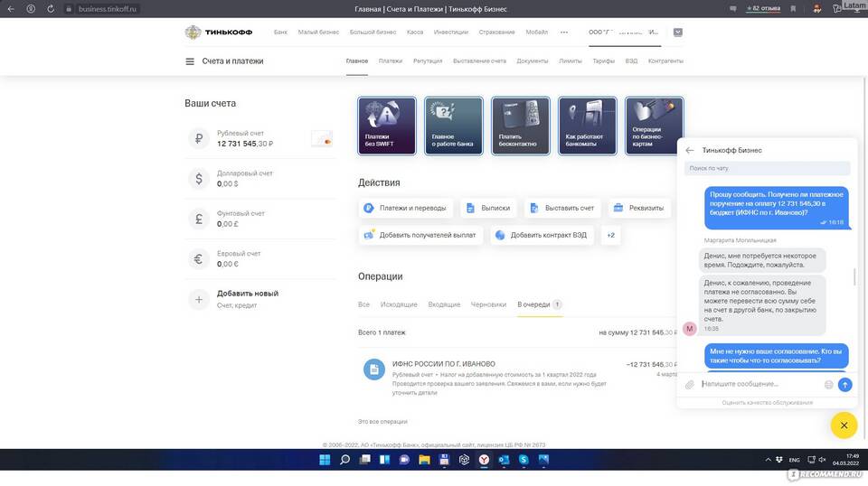Close chat with yellow X button
868x486 pixels.
pyautogui.click(x=843, y=425)
